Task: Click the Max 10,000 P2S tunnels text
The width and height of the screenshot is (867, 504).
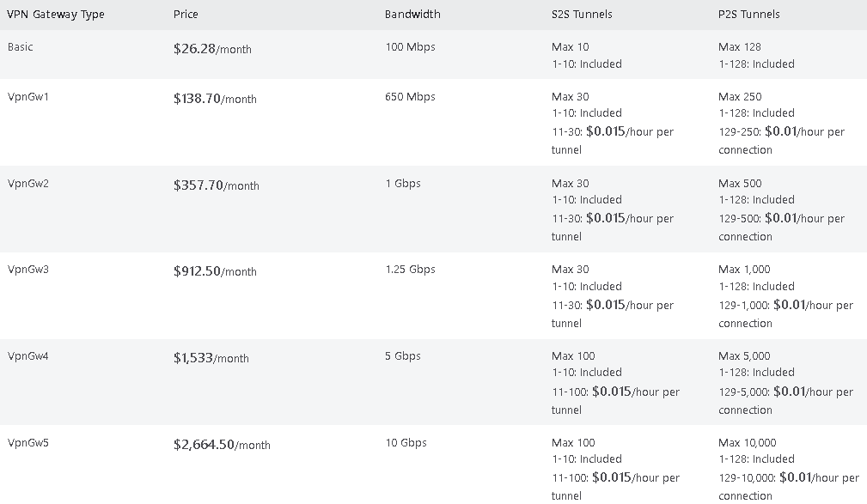Action: [x=748, y=443]
